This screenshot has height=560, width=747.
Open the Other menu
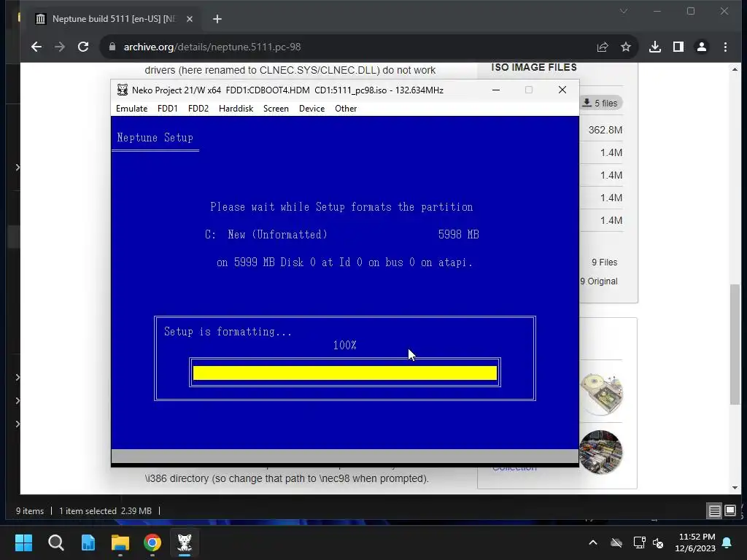[345, 109]
